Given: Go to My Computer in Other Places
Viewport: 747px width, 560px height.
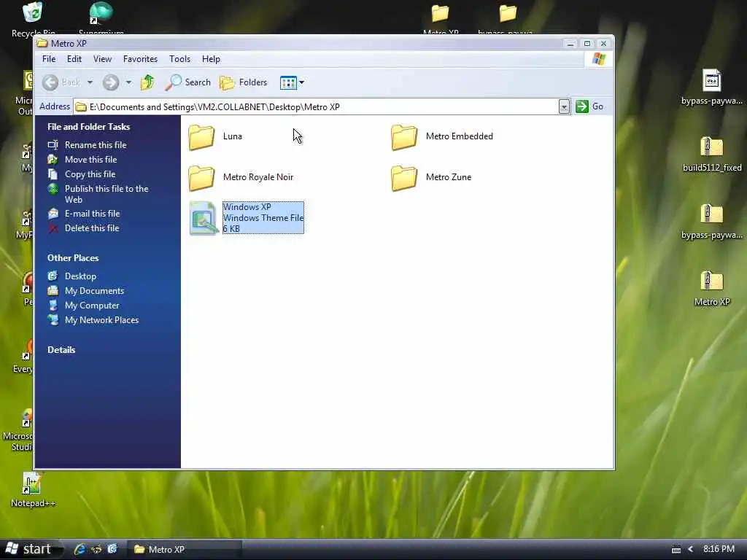Looking at the screenshot, I should (92, 306).
